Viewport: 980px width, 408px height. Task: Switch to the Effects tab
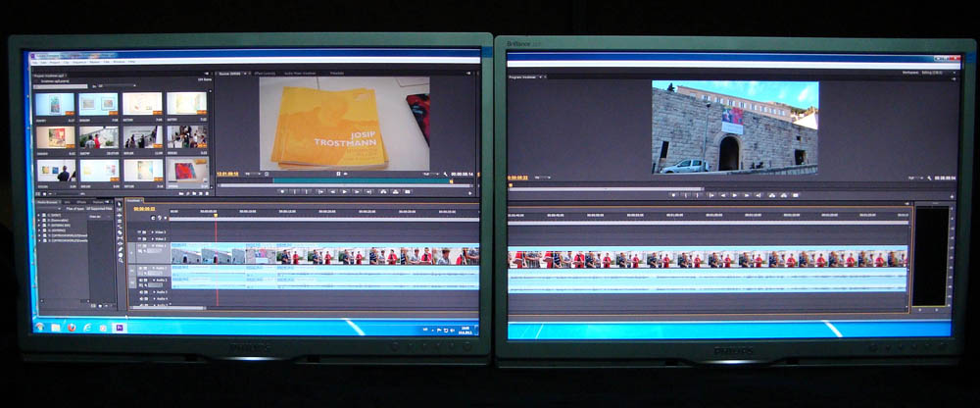point(81,202)
